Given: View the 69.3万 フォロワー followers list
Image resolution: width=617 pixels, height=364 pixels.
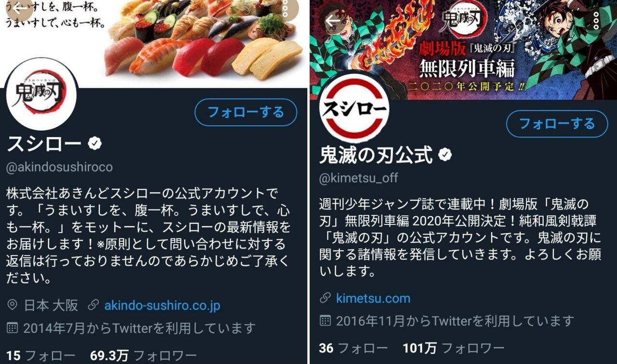Looking at the screenshot, I should click(143, 356).
